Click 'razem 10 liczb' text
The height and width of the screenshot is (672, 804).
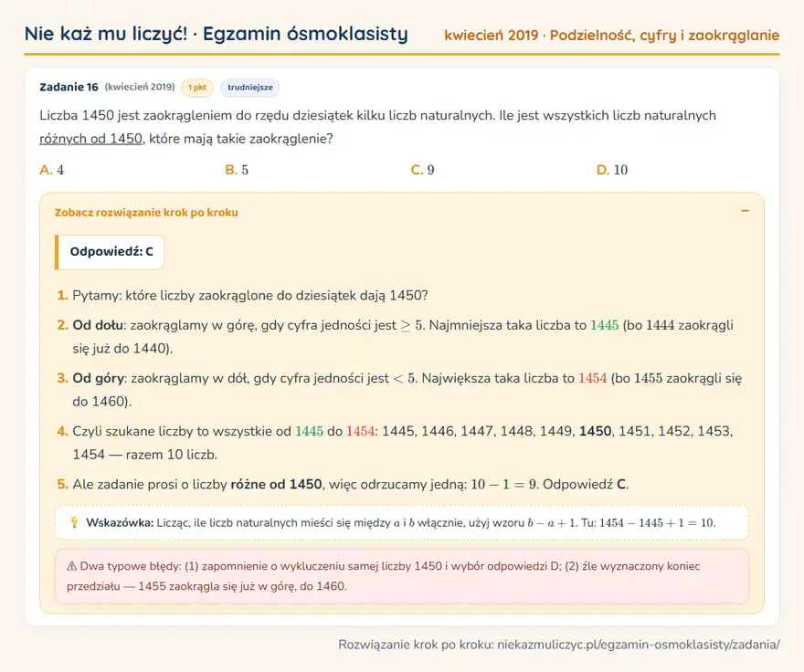click(x=171, y=454)
